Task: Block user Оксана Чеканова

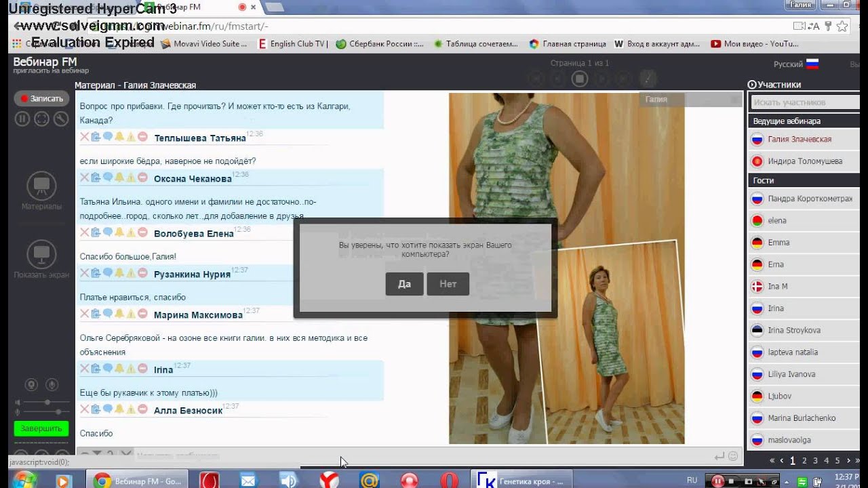Action: tap(142, 178)
